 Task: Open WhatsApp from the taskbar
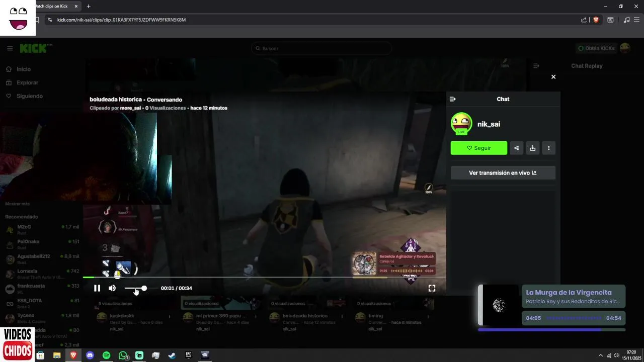(x=123, y=355)
